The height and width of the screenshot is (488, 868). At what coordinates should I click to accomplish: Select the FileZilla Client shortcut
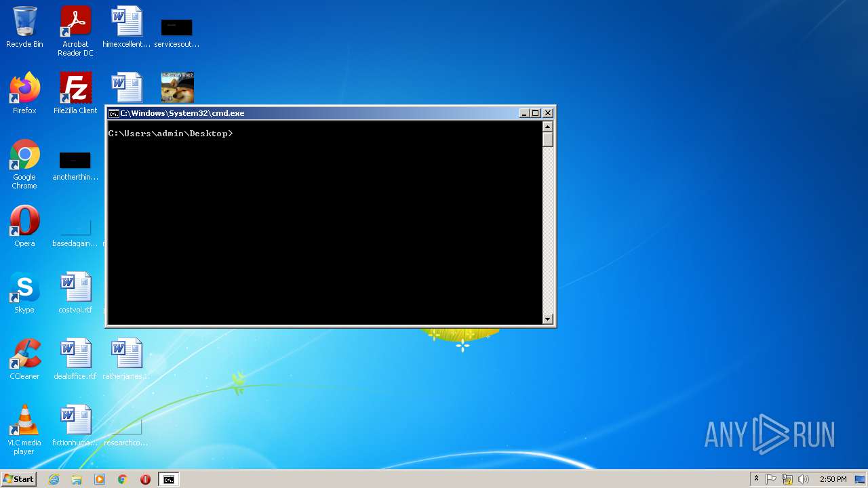pyautogui.click(x=75, y=94)
